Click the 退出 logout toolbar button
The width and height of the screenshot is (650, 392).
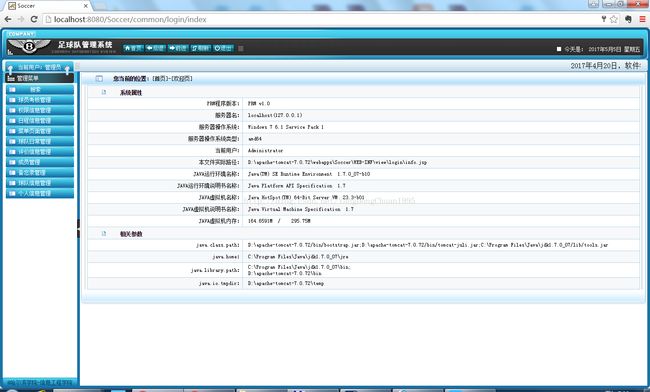pyautogui.click(x=223, y=48)
